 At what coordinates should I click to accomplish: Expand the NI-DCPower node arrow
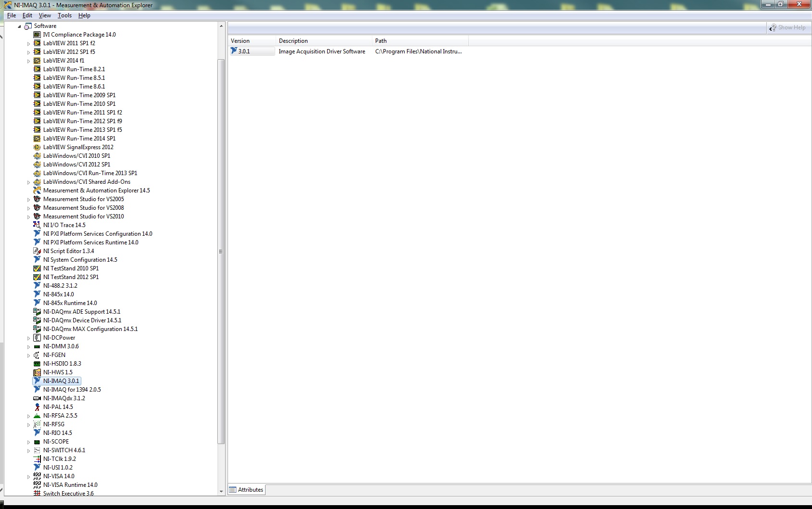point(28,338)
